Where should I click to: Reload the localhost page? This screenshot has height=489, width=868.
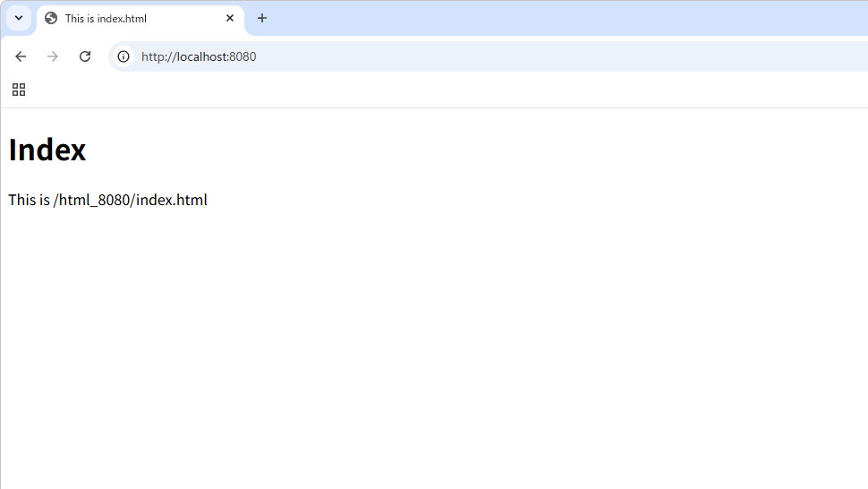coord(85,56)
